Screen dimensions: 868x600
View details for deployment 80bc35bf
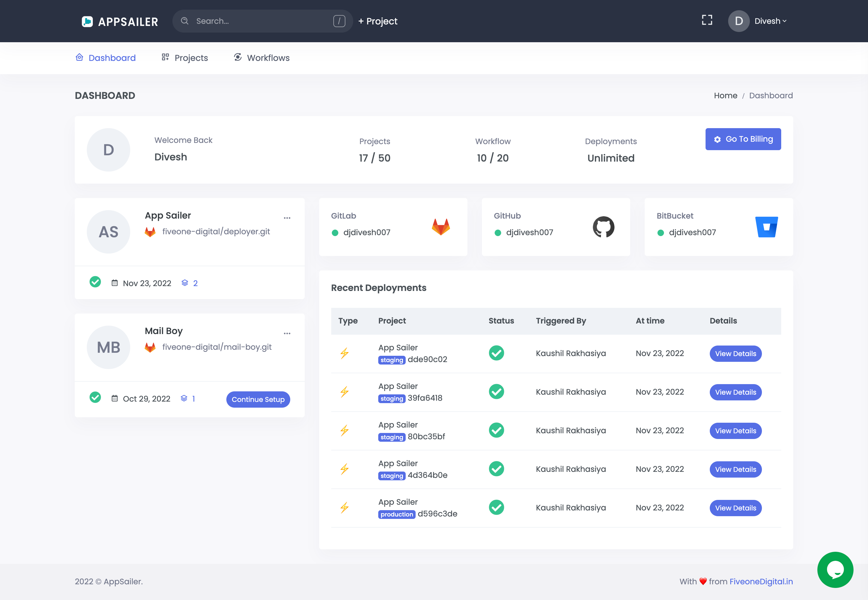click(x=735, y=431)
